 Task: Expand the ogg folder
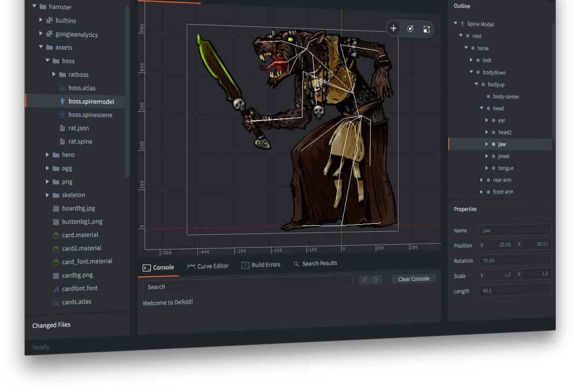(47, 168)
